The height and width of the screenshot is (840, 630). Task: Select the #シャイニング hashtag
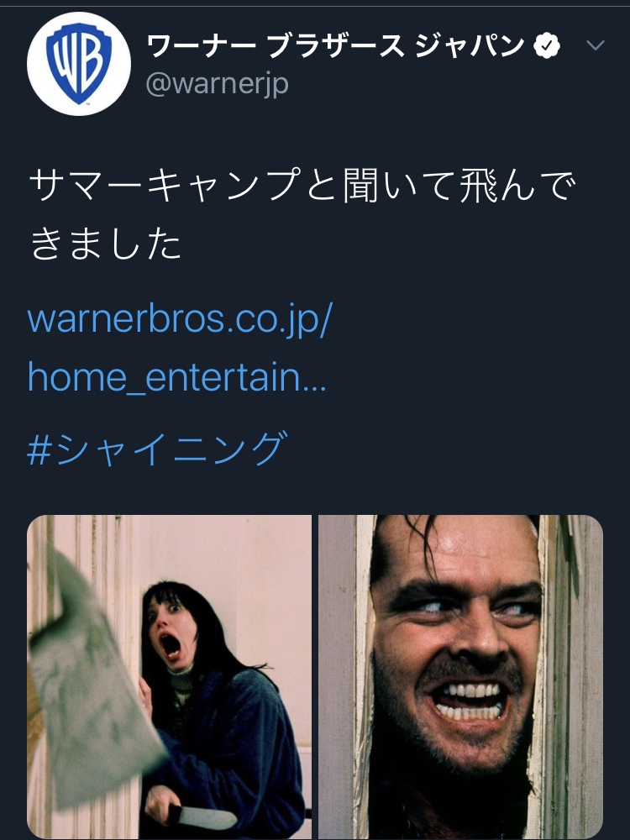(x=158, y=449)
